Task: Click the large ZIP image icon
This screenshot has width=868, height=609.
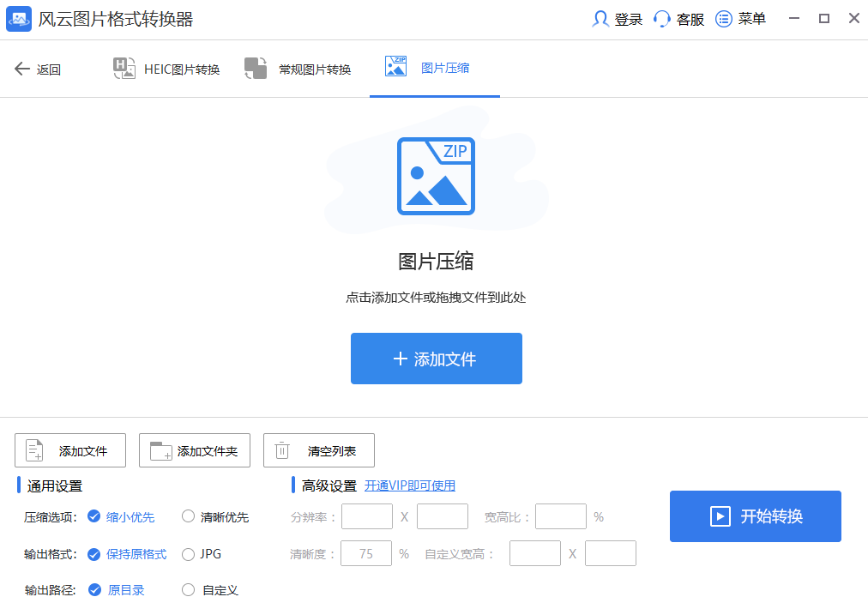Action: (436, 176)
